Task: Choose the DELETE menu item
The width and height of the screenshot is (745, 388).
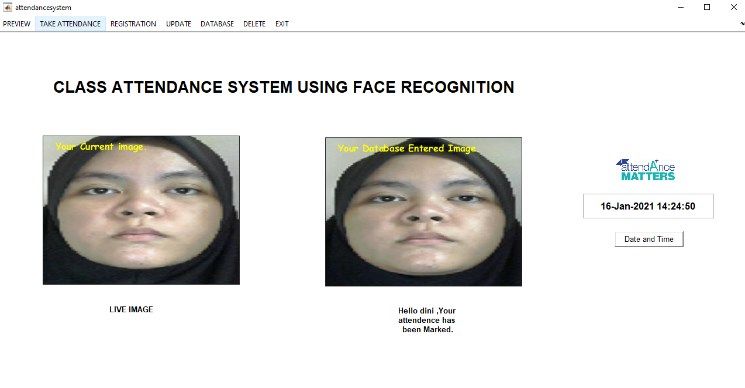Action: tap(254, 24)
